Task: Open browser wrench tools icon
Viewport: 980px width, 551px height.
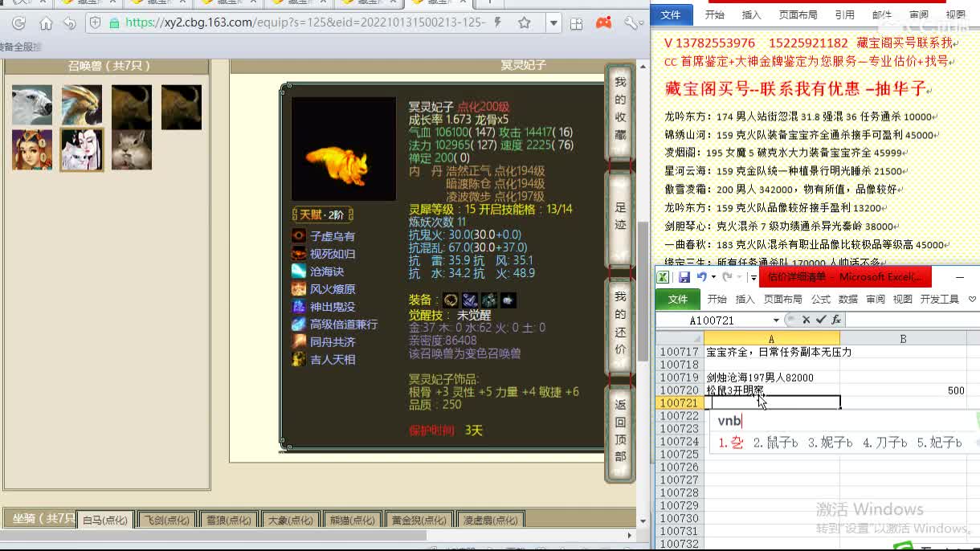Action: tap(631, 23)
